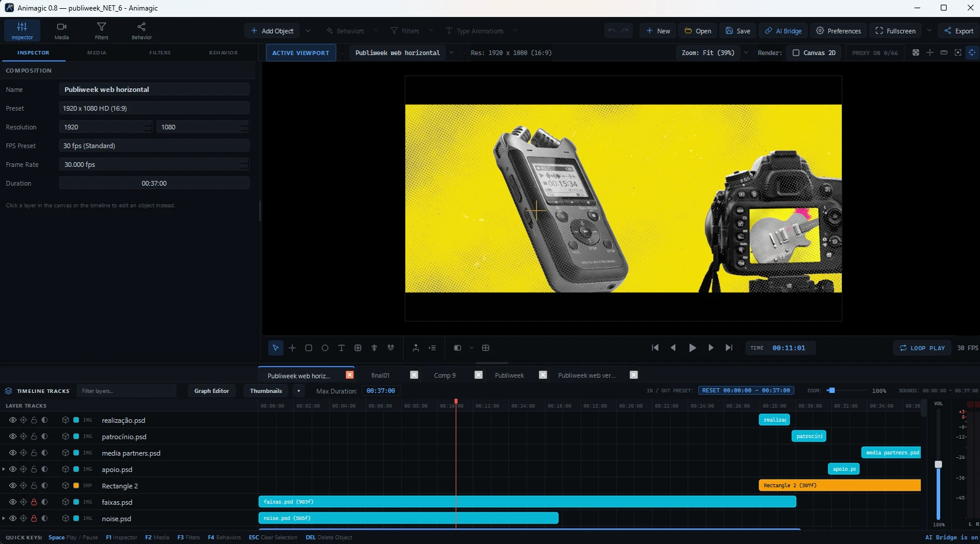Hide the realização.psd layer
Viewport: 980px width, 544px height.
tap(12, 420)
